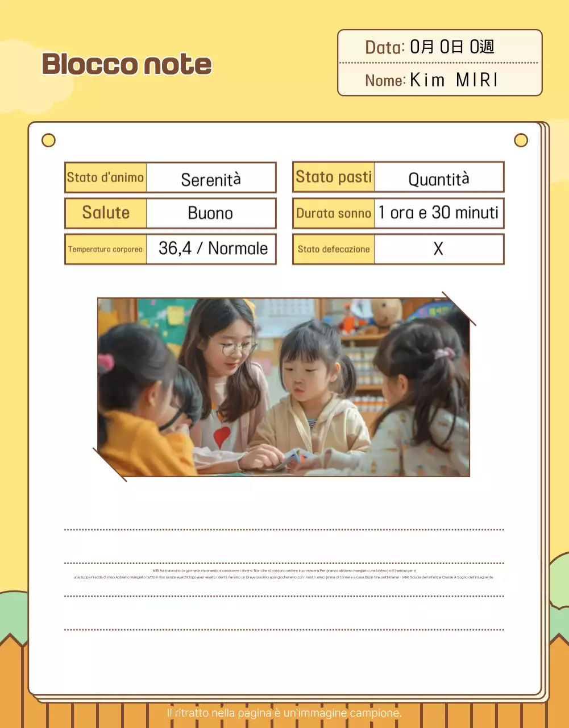Click the small teacher's note paragraph

(284, 574)
